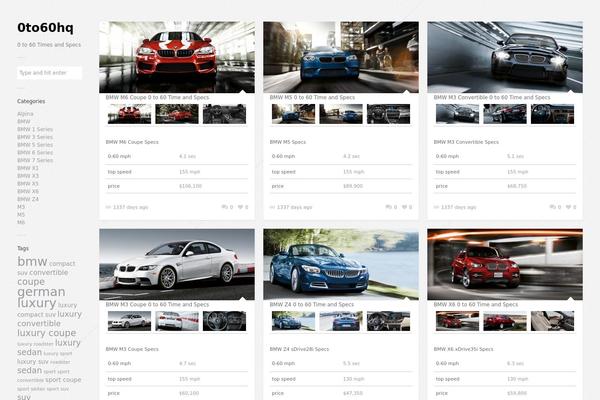Click the comments icon on BMW M6 Coupe card
This screenshot has width=600, height=400.
[224, 207]
